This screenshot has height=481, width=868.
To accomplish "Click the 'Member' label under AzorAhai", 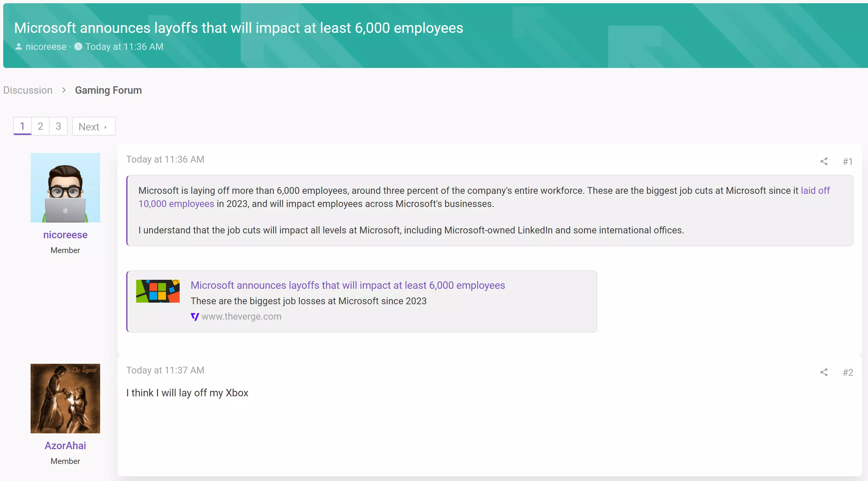I will point(65,461).
